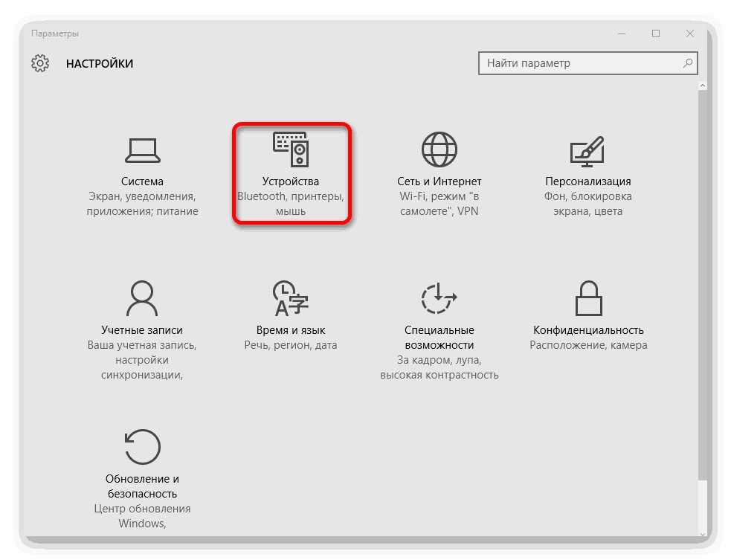Image resolution: width=731 pixels, height=560 pixels.
Task: Click the Учетные записи label
Action: click(x=142, y=330)
